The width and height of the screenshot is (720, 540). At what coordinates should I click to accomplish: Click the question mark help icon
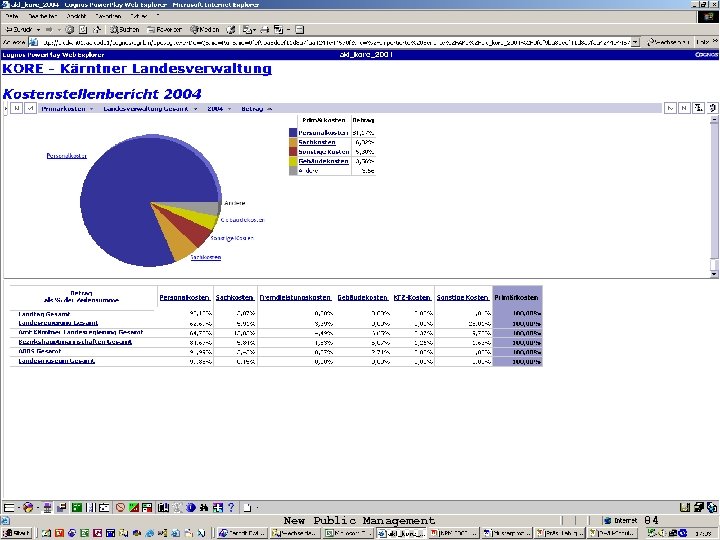coord(231,507)
